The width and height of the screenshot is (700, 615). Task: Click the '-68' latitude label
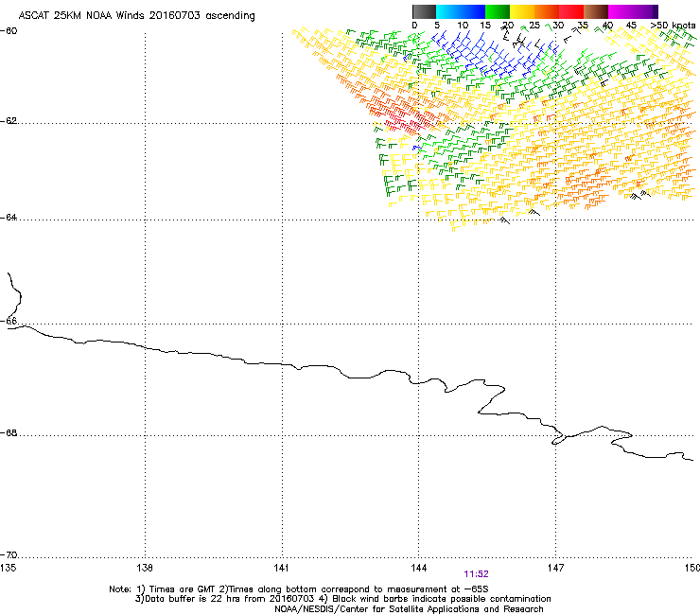[x=9, y=433]
